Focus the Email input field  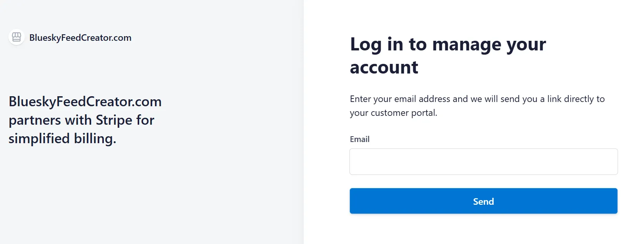click(483, 162)
